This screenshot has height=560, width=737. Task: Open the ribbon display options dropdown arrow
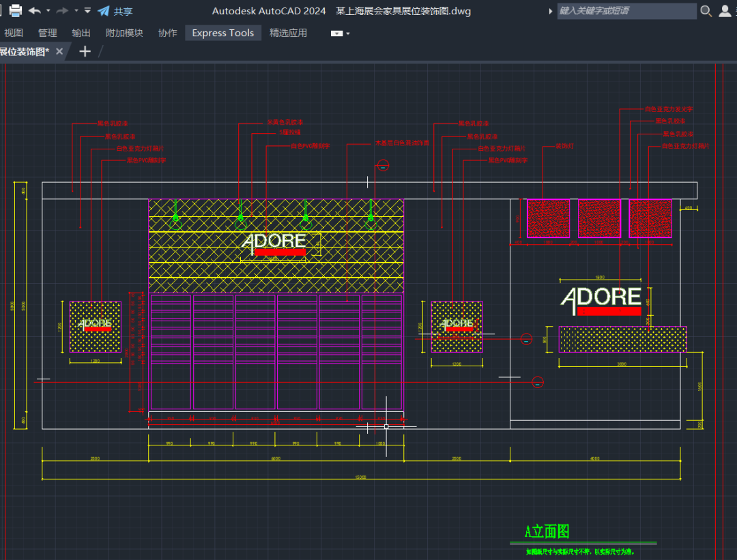(x=348, y=33)
